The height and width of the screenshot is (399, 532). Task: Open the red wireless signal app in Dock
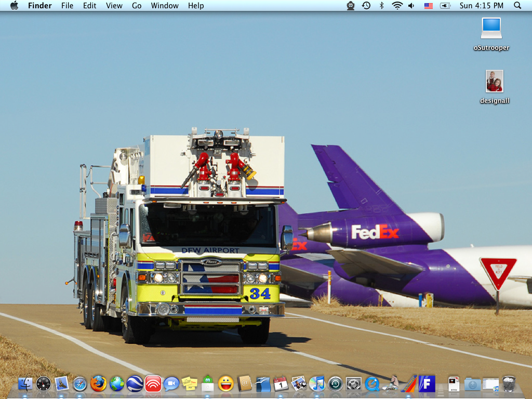tap(153, 384)
